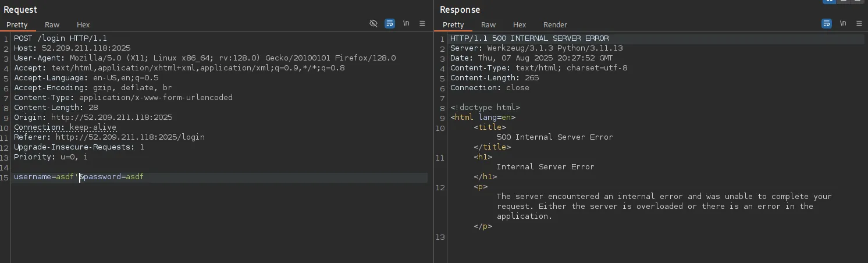The height and width of the screenshot is (263, 868).
Task: Click the 'Connection: keep-alive' header
Action: click(65, 127)
